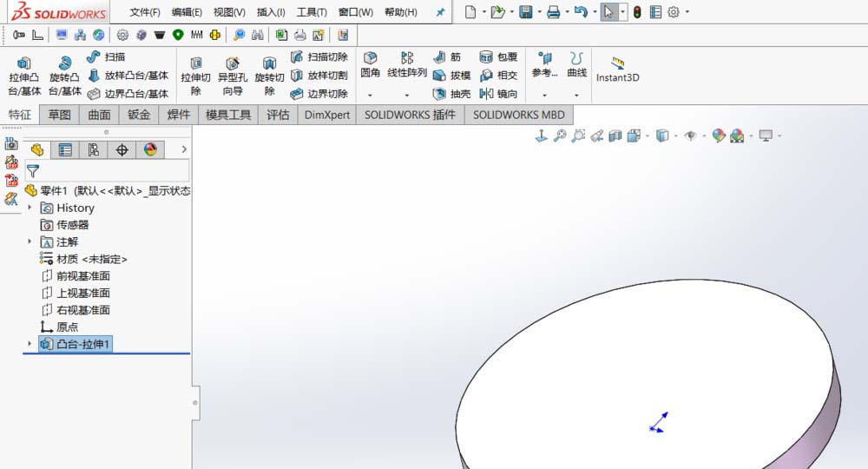Select the Draft (拔模) tool
Screen dimensions: 868x469
click(451, 76)
